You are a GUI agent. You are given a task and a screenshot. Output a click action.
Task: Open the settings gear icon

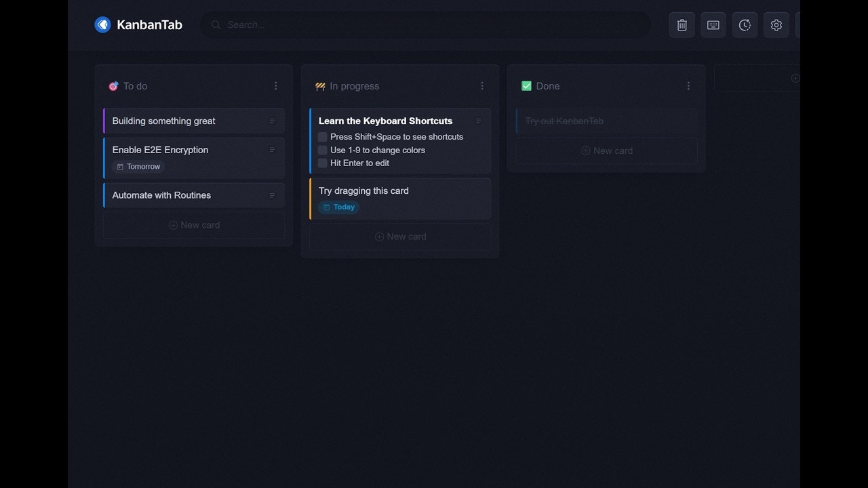click(x=776, y=25)
